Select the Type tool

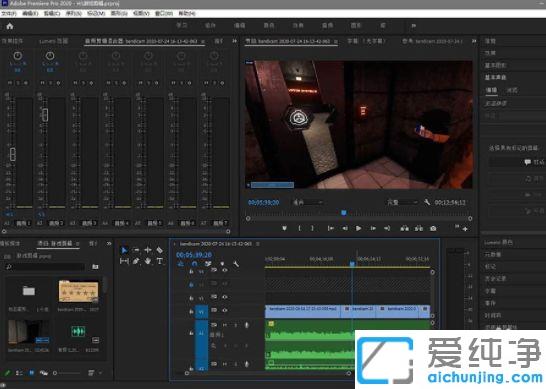pyautogui.click(x=159, y=261)
